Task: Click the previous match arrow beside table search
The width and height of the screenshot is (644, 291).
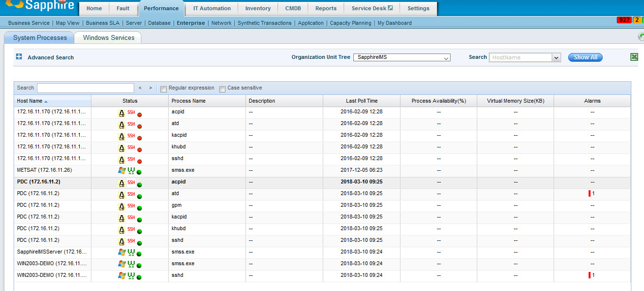Action: (x=140, y=88)
